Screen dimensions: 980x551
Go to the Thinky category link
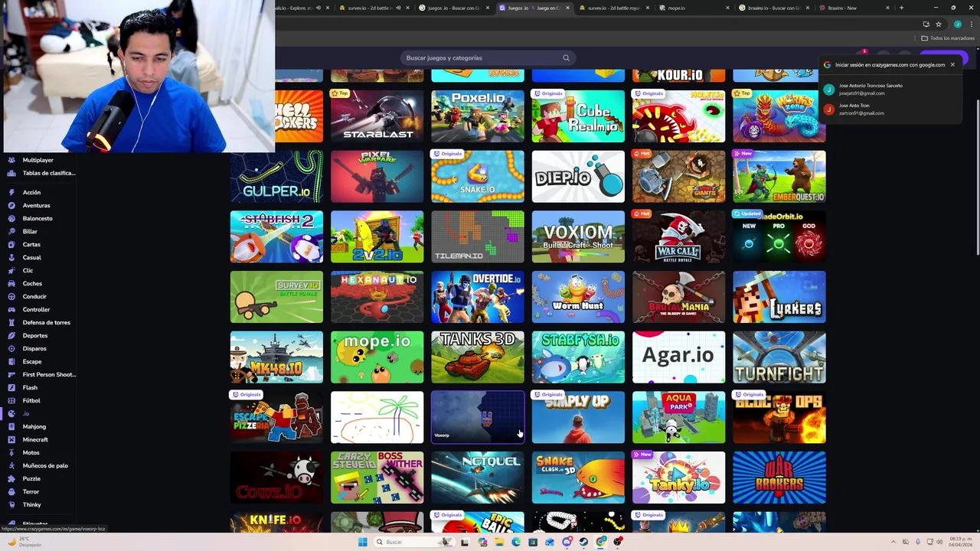(31, 504)
